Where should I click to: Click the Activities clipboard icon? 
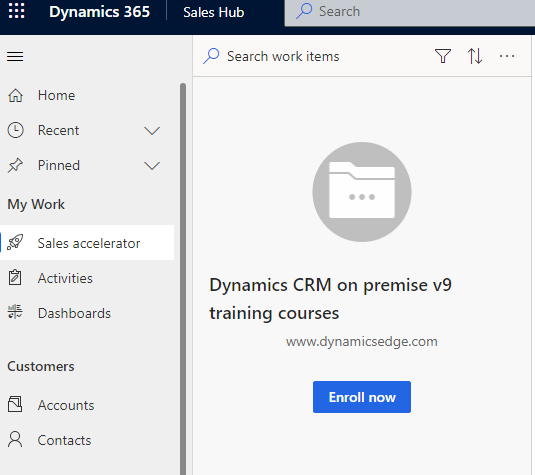coord(15,277)
